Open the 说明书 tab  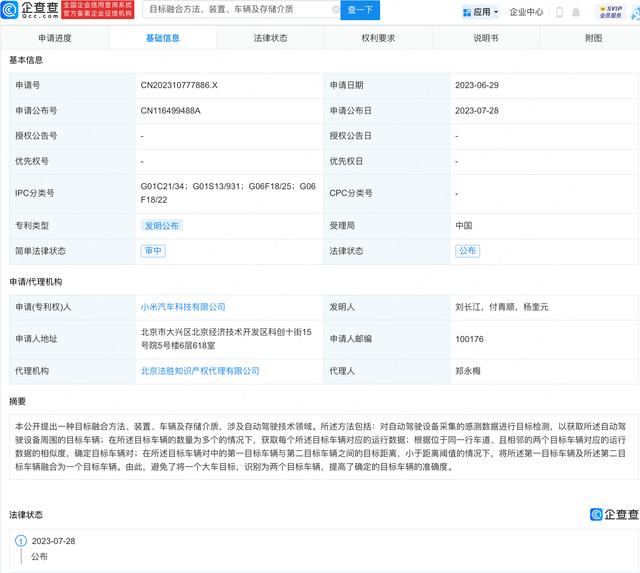[486, 38]
